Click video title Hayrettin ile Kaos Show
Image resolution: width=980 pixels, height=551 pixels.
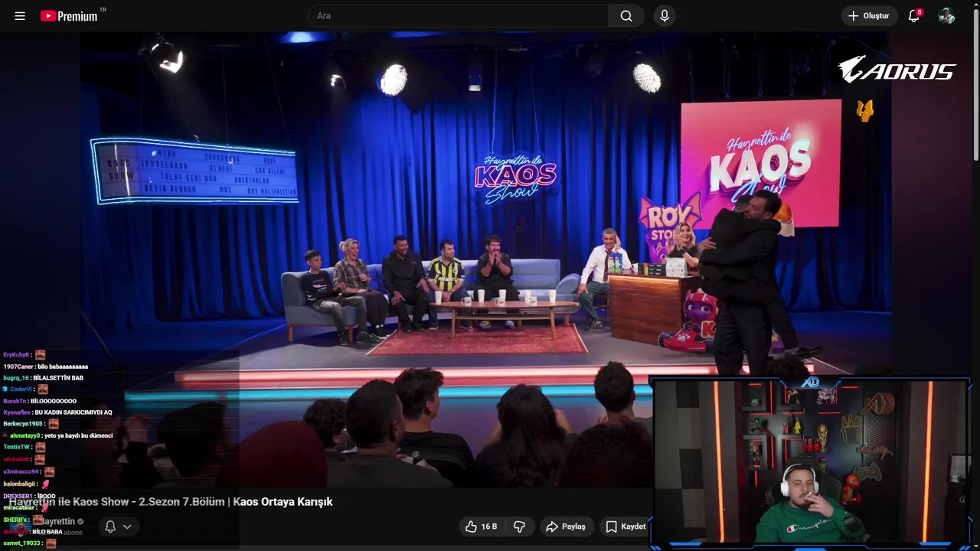click(x=171, y=502)
